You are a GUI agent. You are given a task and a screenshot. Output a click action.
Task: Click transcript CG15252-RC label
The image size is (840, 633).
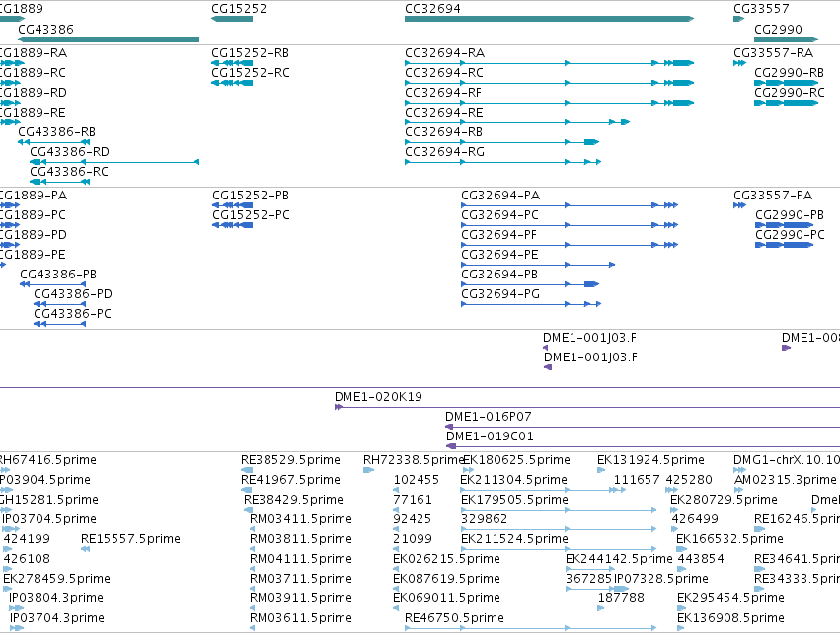click(250, 73)
